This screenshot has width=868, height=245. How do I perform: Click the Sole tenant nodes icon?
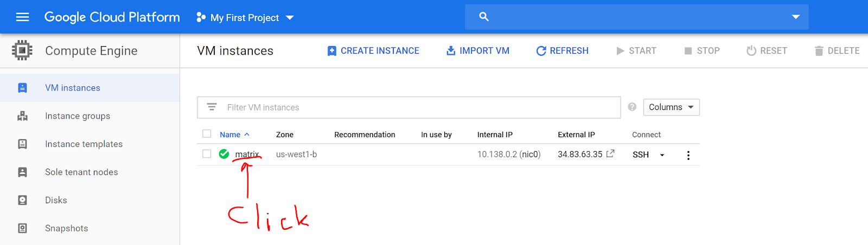[22, 172]
